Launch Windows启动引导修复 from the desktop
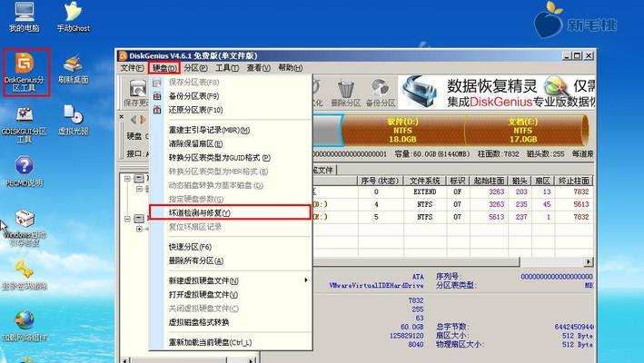644x363 pixels. tap(24, 228)
